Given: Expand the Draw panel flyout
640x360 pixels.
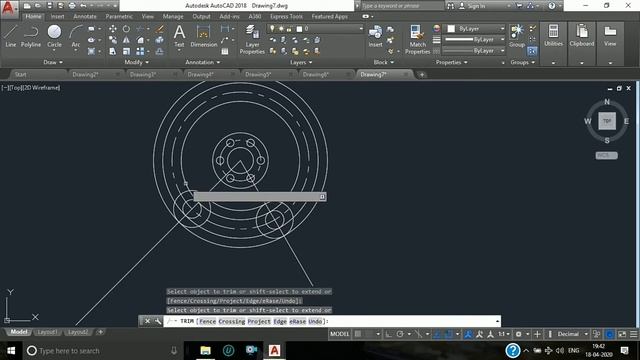Looking at the screenshot, I should pos(53,62).
